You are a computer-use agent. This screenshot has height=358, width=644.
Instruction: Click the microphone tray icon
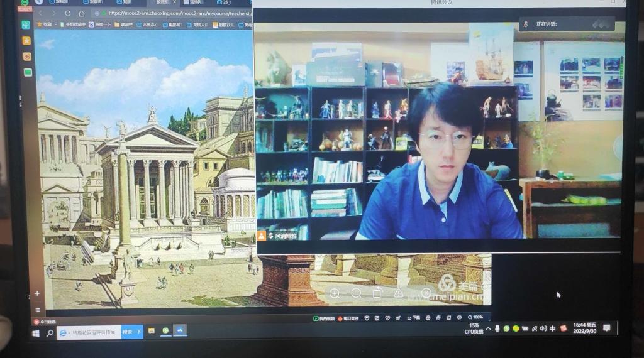coord(497,329)
